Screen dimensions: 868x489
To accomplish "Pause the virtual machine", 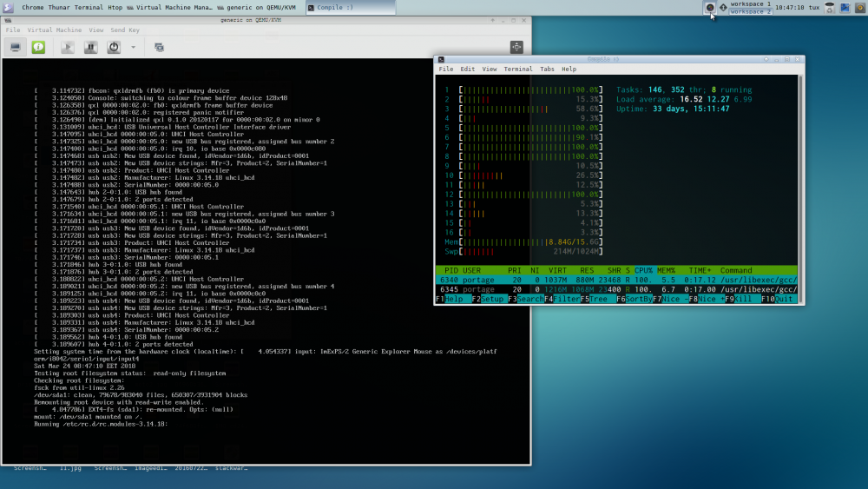I will 91,47.
